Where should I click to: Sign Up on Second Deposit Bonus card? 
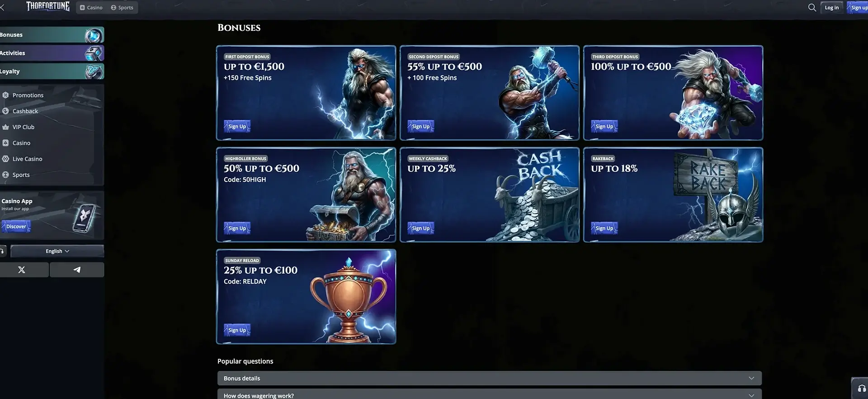coord(420,126)
